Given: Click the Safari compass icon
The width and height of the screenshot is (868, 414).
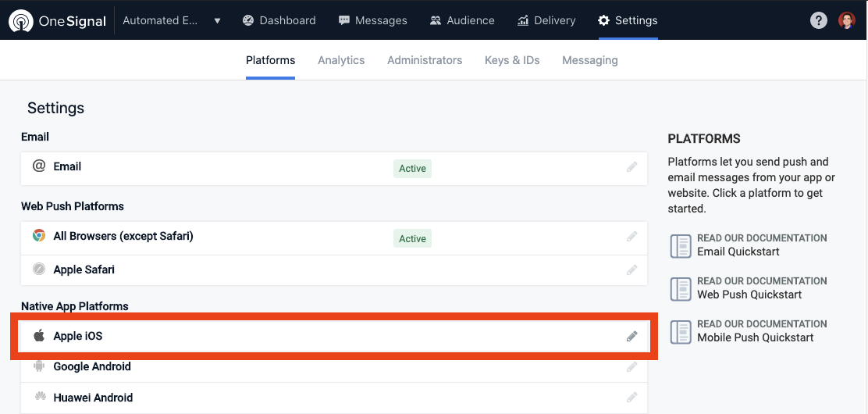Looking at the screenshot, I should point(39,270).
